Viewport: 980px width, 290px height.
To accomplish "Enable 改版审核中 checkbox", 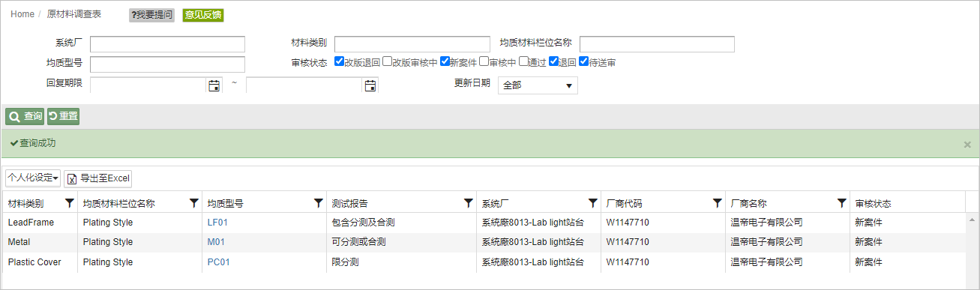I will pos(387,61).
